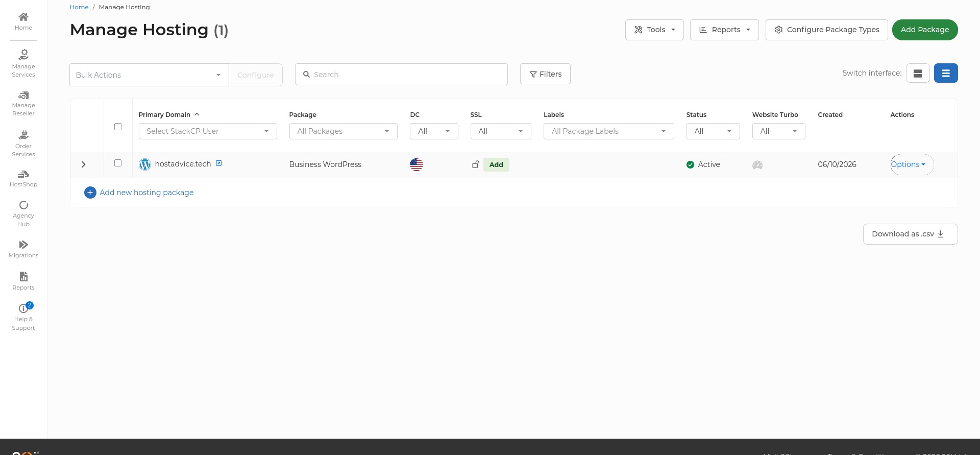Image resolution: width=980 pixels, height=455 pixels.
Task: Download the list as .csv
Action: coord(910,234)
